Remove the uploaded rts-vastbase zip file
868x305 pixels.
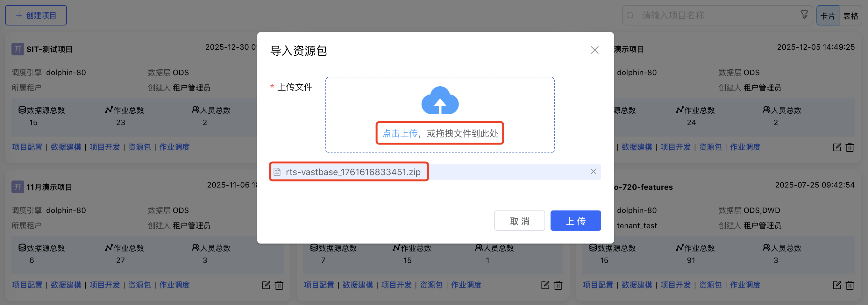(593, 172)
